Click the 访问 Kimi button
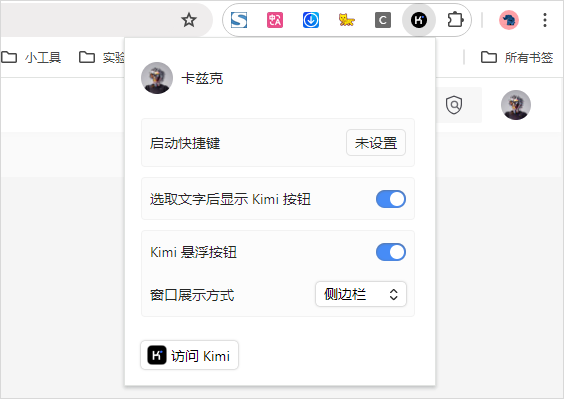This screenshot has height=399, width=564. [190, 355]
